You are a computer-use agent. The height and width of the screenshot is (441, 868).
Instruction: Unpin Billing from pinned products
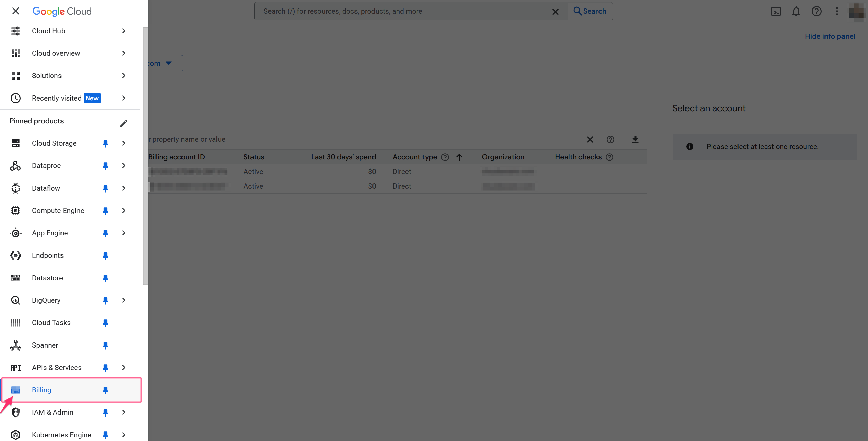tap(105, 390)
